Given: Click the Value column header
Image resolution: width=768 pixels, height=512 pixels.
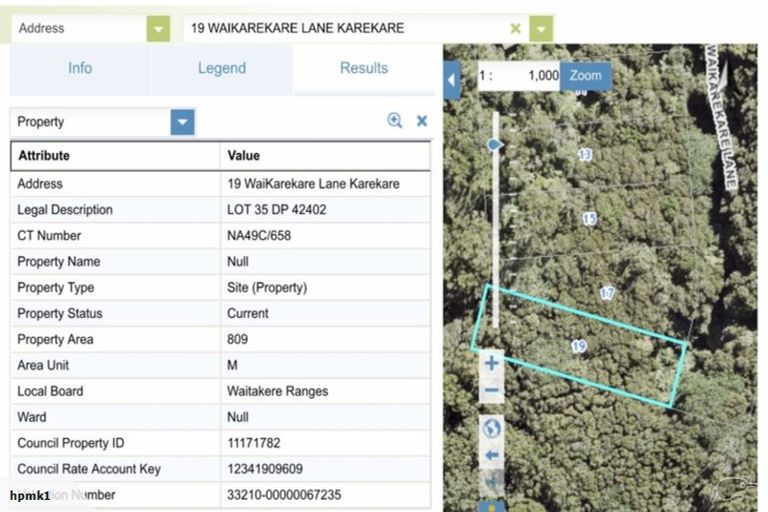Looking at the screenshot, I should 326,156.
